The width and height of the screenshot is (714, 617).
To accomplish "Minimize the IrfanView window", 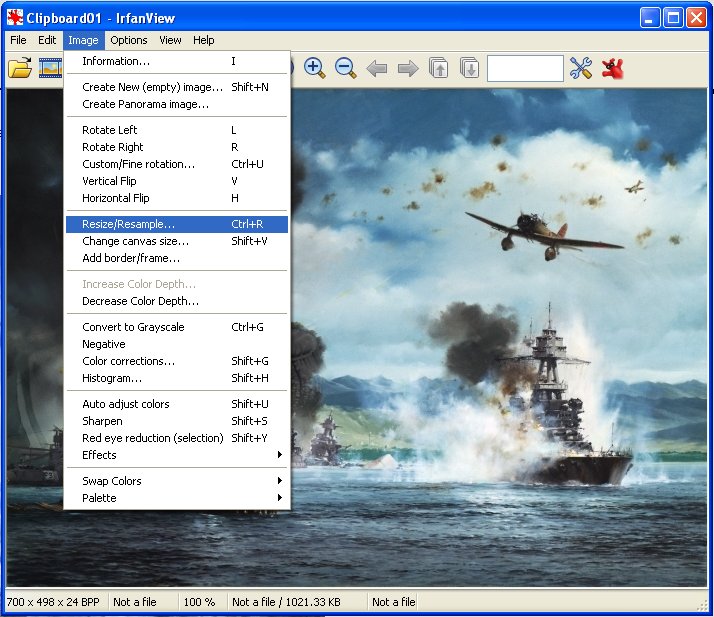I will point(650,18).
